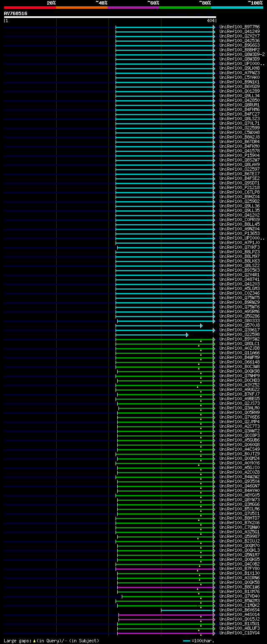Select hit label UniRef100_Q41202

pyautogui.click(x=239, y=215)
